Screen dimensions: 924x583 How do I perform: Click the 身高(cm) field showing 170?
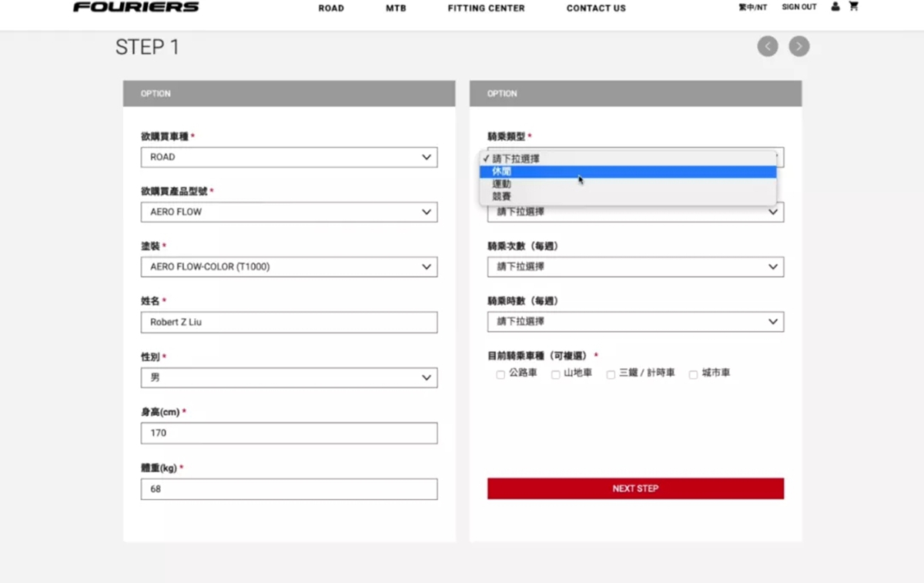(x=289, y=433)
